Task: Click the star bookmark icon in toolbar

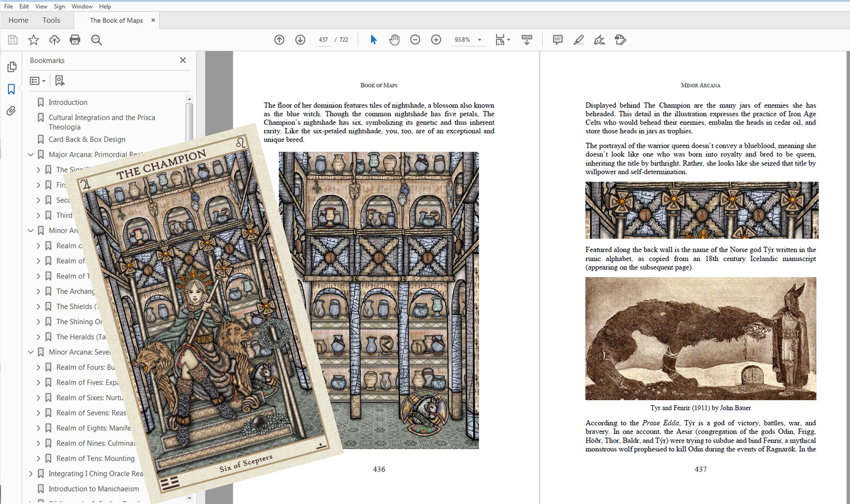Action: [x=33, y=40]
